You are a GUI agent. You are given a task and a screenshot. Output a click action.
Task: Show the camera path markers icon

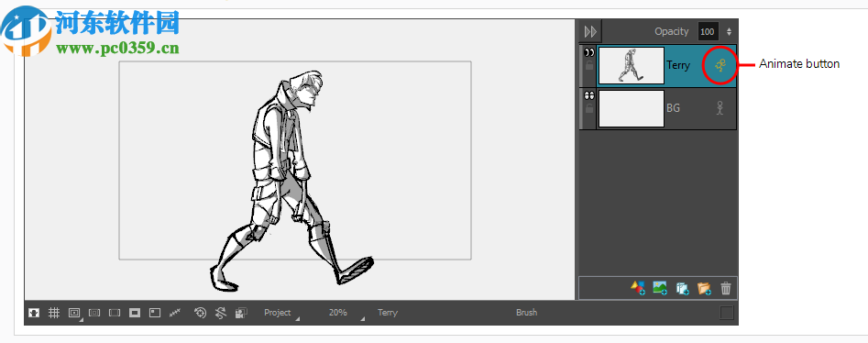pyautogui.click(x=175, y=313)
